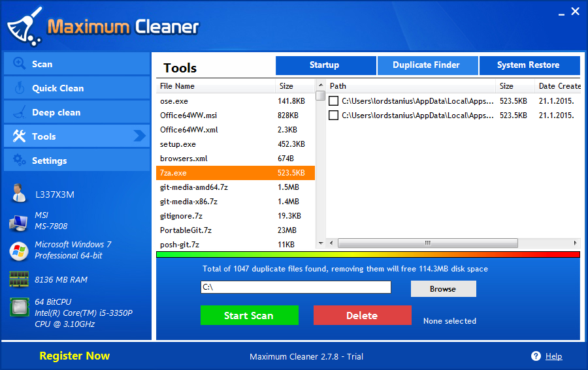Select git-media-amd64.7z in the file list
Viewport: 588px width, 370px height.
[235, 187]
